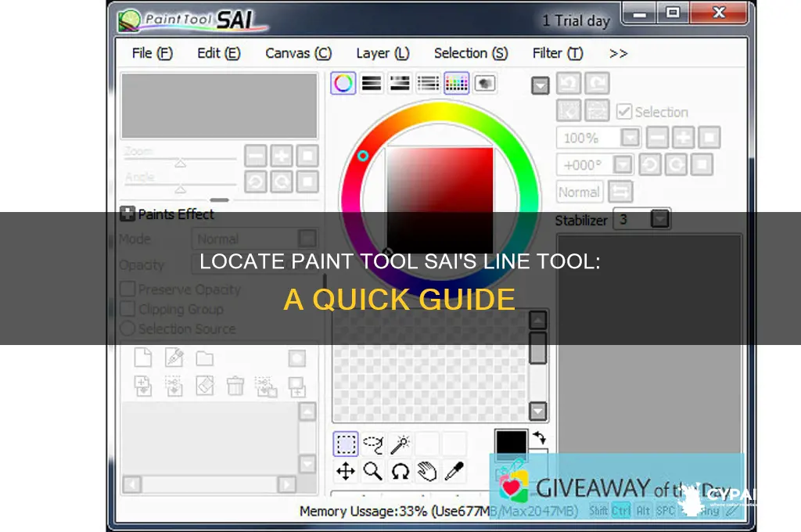Click the flatten image button
This screenshot has width=801, height=532.
(296, 386)
